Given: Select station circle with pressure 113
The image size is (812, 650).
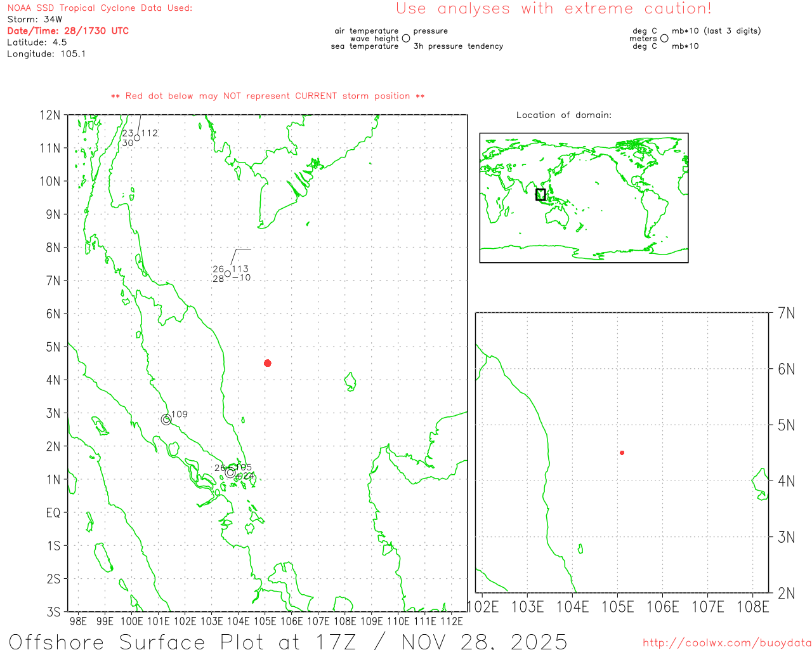Looking at the screenshot, I should pyautogui.click(x=228, y=274).
